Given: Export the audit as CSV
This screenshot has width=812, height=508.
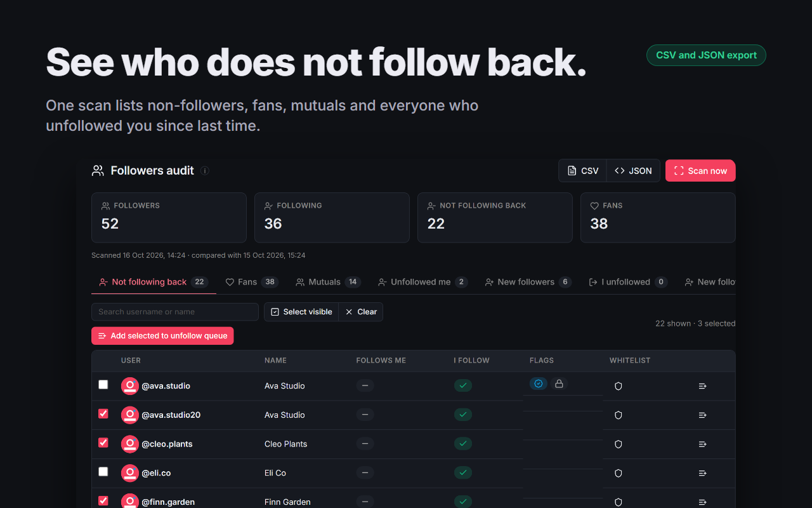Looking at the screenshot, I should click(x=582, y=171).
